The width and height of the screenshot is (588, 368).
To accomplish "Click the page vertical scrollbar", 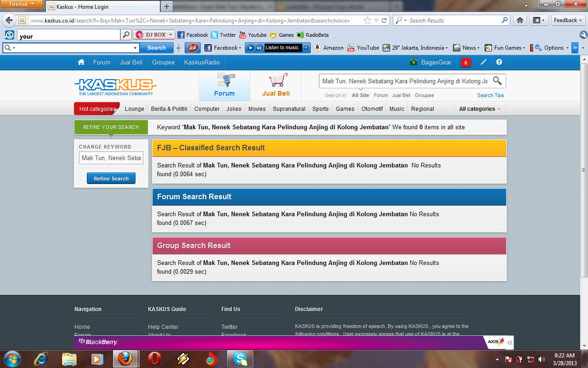I will pos(584,170).
